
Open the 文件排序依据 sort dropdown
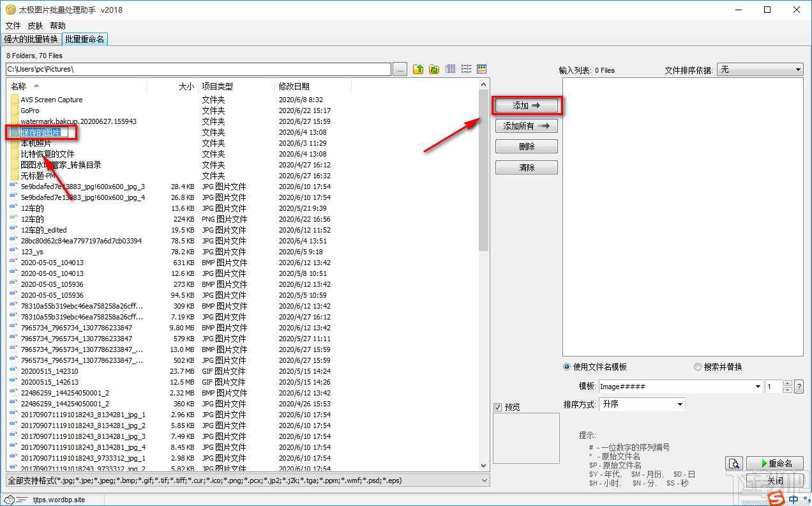coord(760,70)
